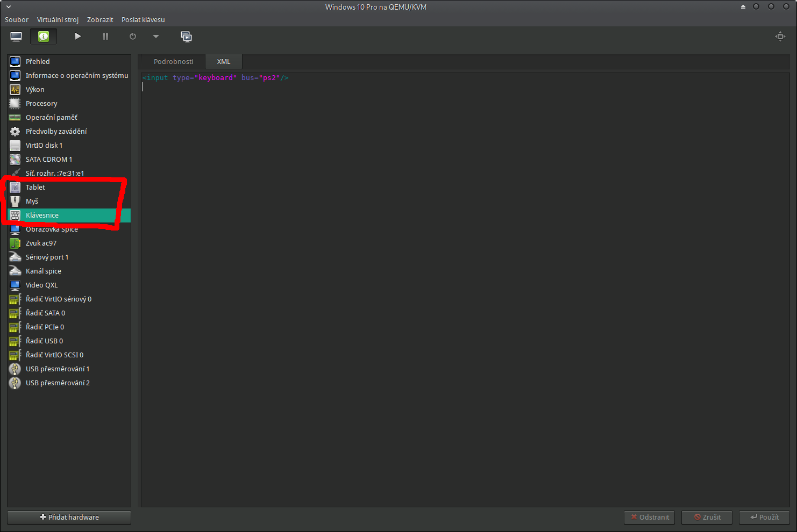
Task: Select USB přesměrování 2 entry
Action: tap(69, 383)
